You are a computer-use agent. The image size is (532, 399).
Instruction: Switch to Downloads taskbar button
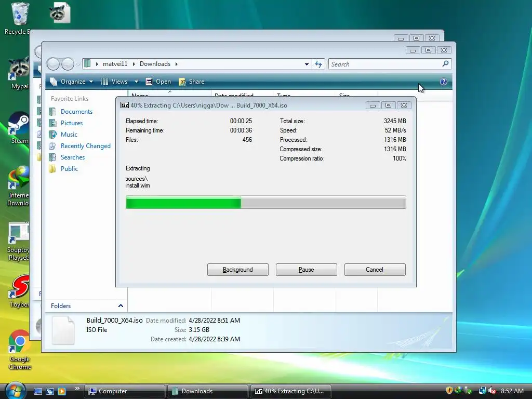click(207, 391)
